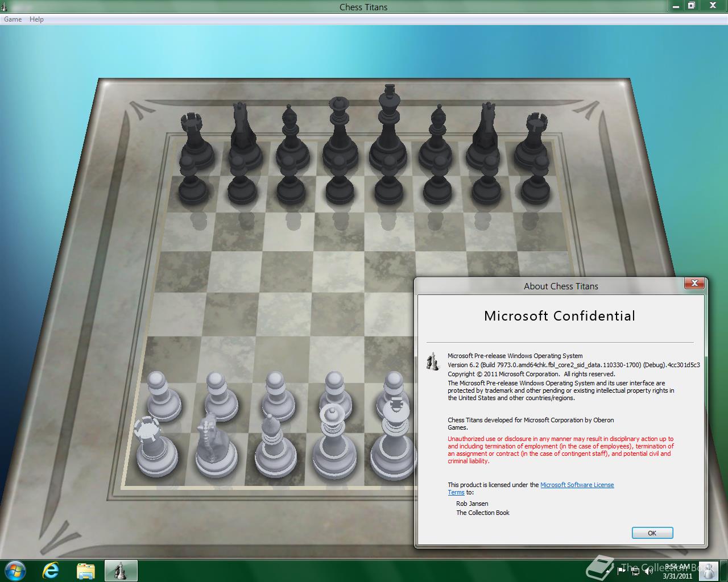Click the red 'Unauthorized use or disclosure' warning
728x582 pixels.
[x=561, y=450]
